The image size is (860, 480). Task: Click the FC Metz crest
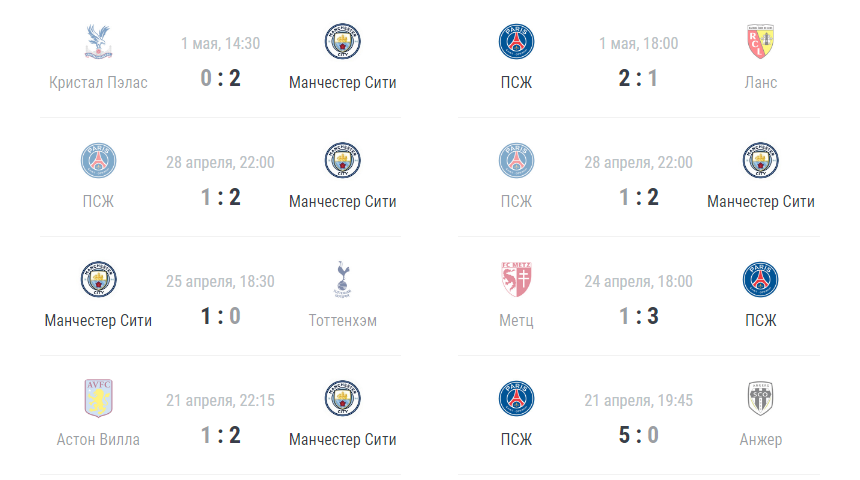click(516, 280)
